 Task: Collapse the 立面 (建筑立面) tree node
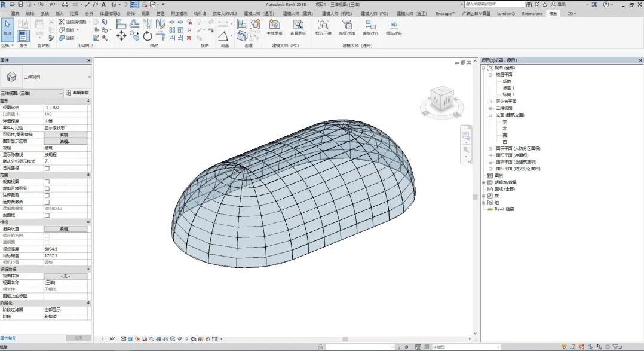(x=490, y=115)
